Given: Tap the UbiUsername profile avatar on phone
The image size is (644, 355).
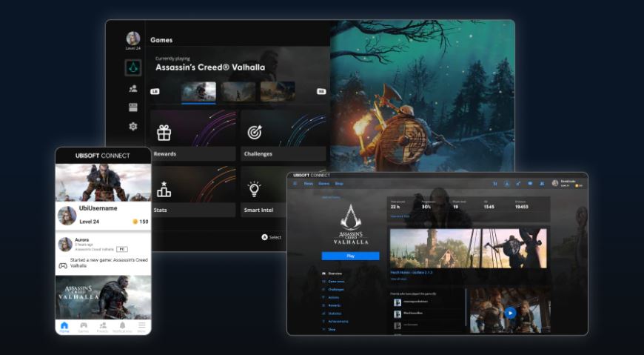Looking at the screenshot, I should (x=67, y=215).
